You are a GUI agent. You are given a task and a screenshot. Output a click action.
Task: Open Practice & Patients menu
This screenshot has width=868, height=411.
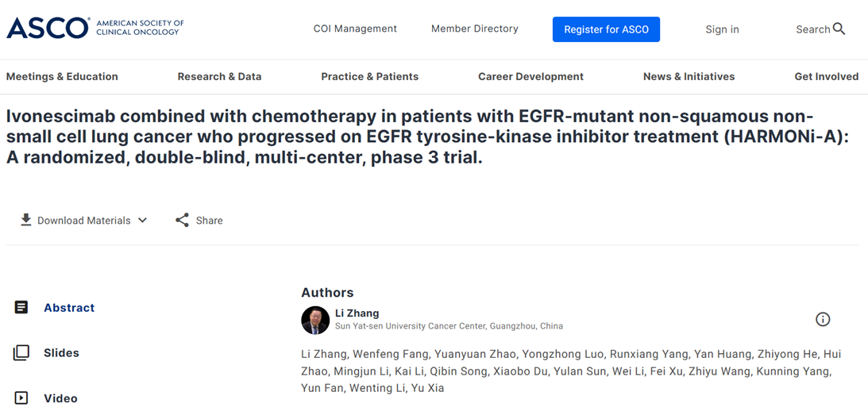click(370, 77)
